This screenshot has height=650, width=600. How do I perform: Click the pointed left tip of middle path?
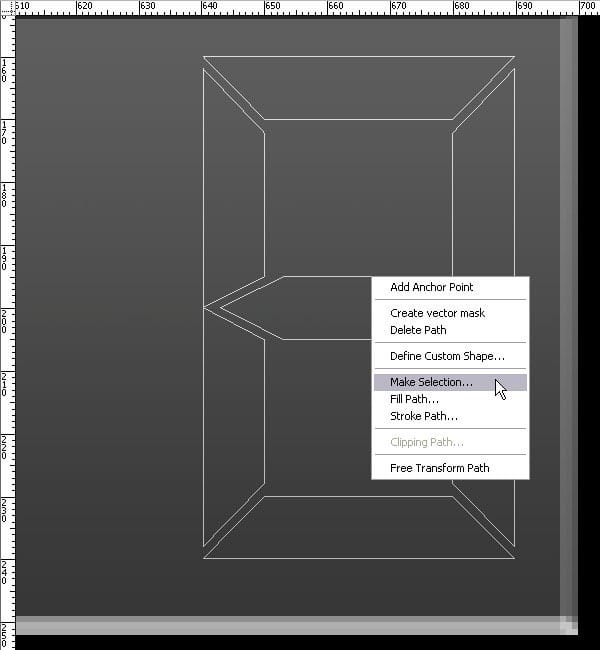[206, 307]
